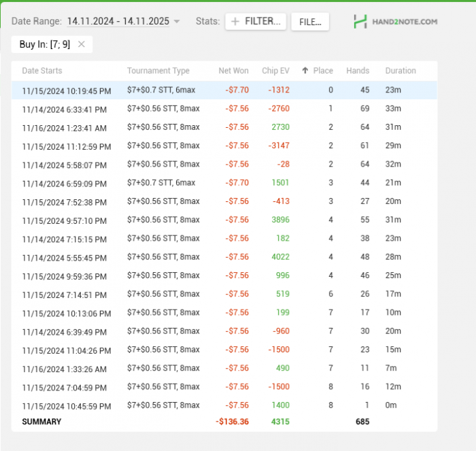Image resolution: width=476 pixels, height=451 pixels.
Task: Select tournament row 11/15/2024 10:19:45 PM
Action: [x=67, y=90]
